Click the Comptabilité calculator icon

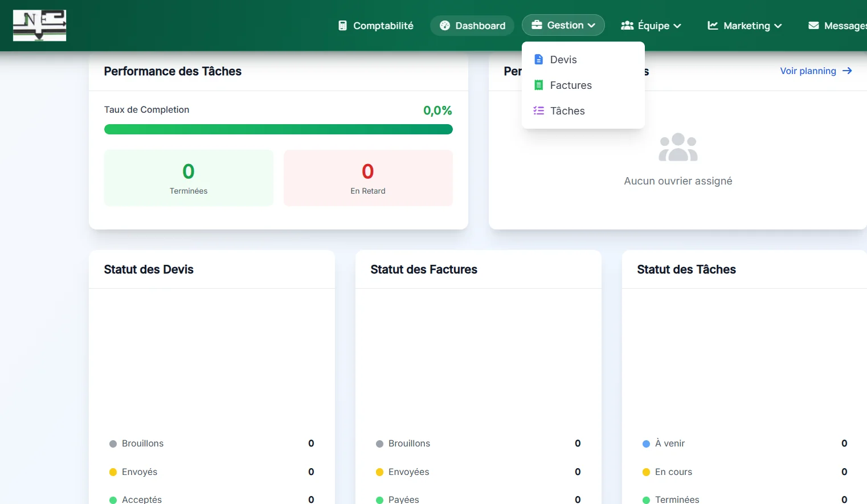342,26
